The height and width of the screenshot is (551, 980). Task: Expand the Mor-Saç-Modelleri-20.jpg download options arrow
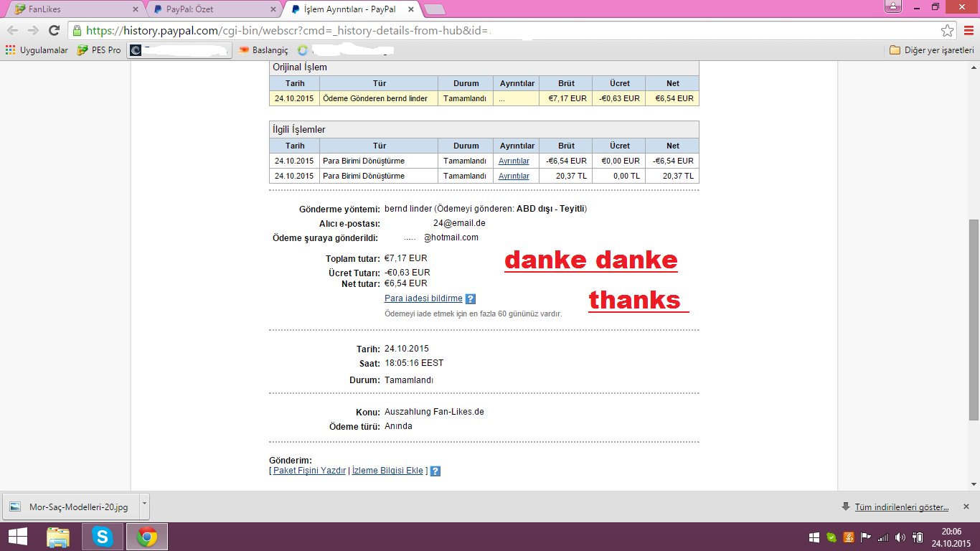coord(144,504)
